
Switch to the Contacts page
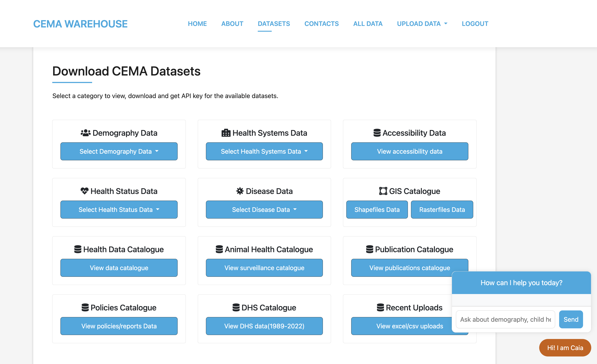[x=322, y=23]
